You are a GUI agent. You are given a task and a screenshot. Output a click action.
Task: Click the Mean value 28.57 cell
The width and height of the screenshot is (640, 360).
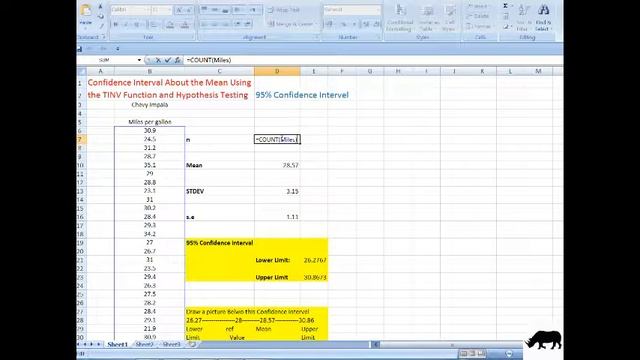pos(277,165)
